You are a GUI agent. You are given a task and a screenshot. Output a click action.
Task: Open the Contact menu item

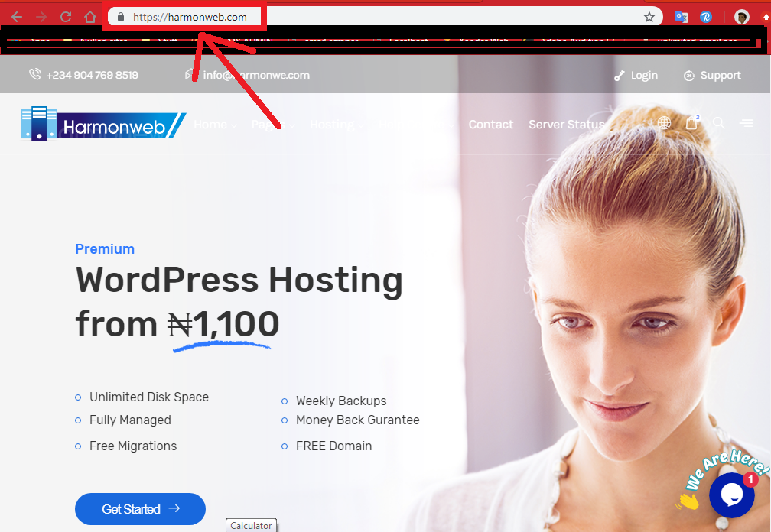coord(491,125)
